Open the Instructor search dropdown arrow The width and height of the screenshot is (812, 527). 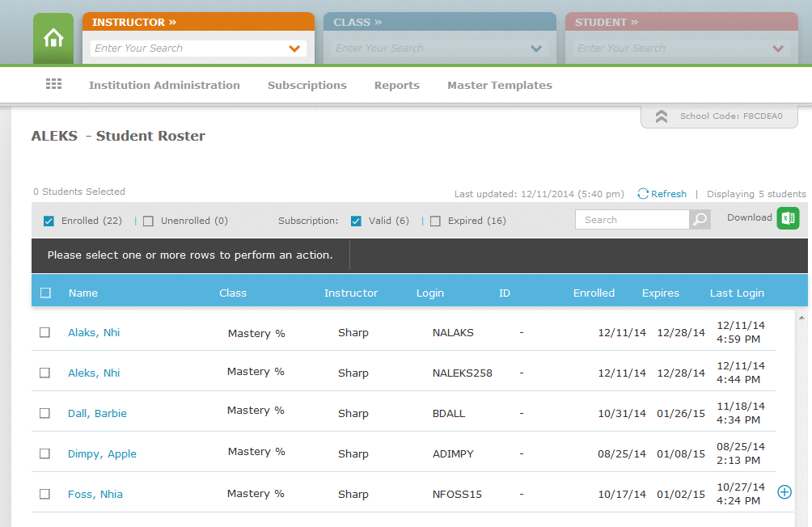[294, 48]
